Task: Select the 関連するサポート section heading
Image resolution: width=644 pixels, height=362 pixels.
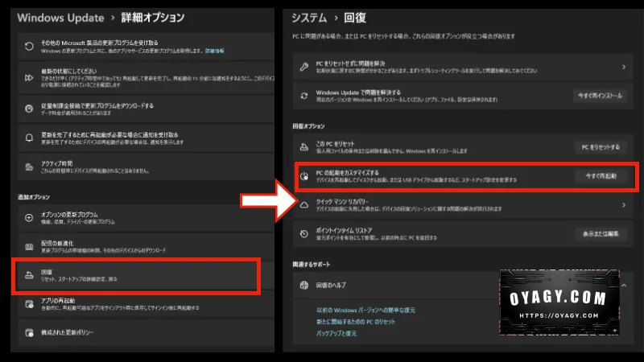Action: click(x=312, y=265)
